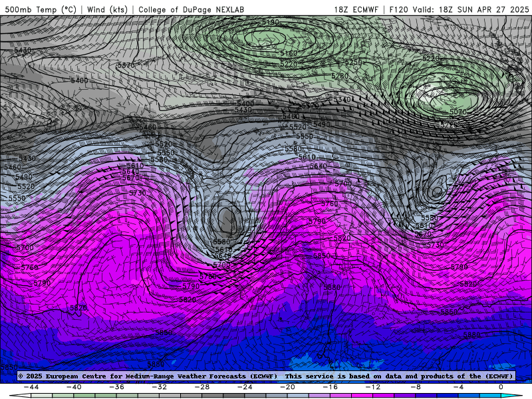Click the 5160 height contour label
532x399 pixels.
pyautogui.click(x=289, y=54)
